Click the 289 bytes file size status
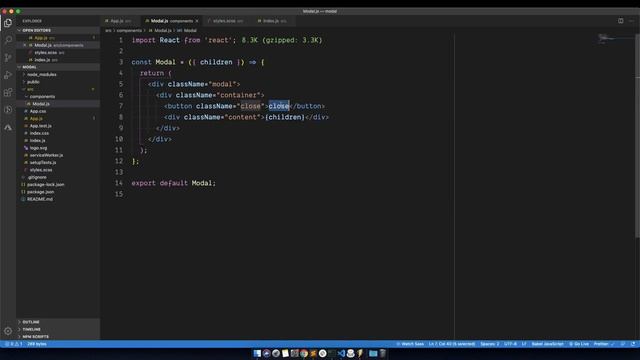The height and width of the screenshot is (360, 640). 37,344
